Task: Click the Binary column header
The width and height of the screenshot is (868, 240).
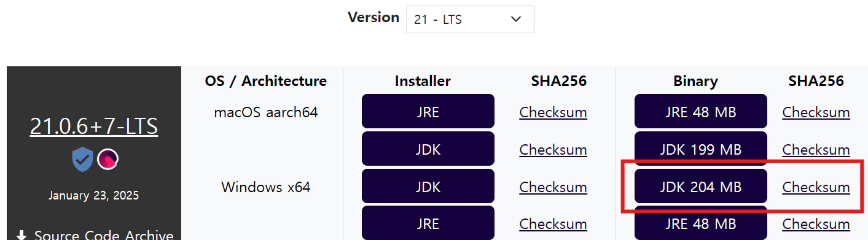Action: [x=695, y=81]
